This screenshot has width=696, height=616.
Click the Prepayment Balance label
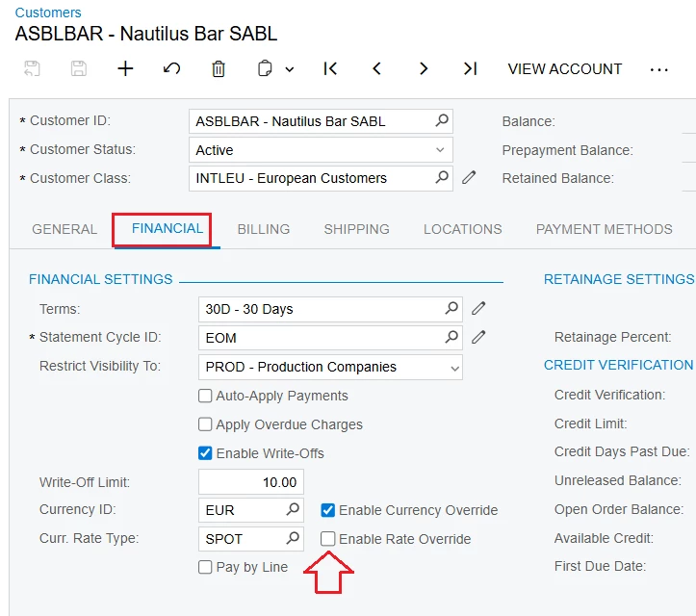click(567, 150)
